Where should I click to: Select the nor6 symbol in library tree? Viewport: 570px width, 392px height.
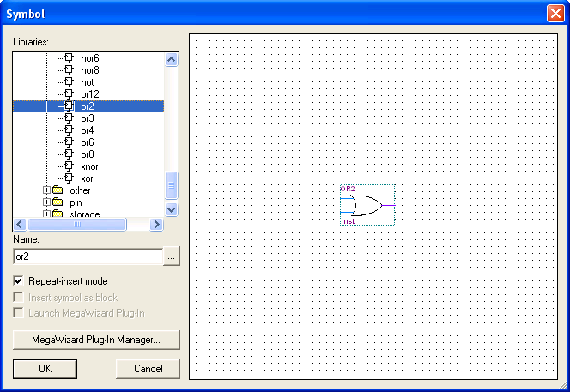89,58
